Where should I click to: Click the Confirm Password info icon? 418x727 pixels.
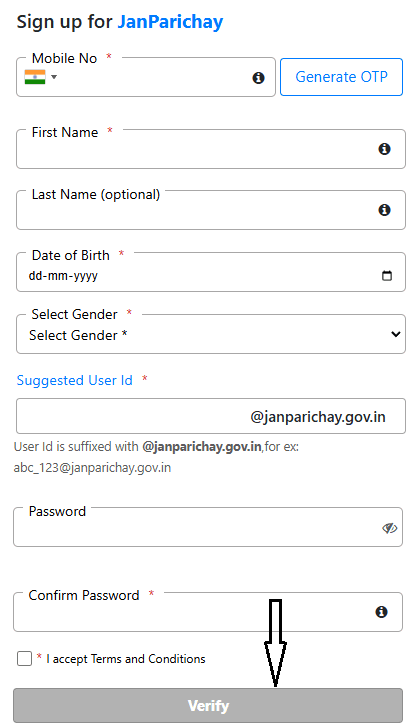pyautogui.click(x=381, y=612)
